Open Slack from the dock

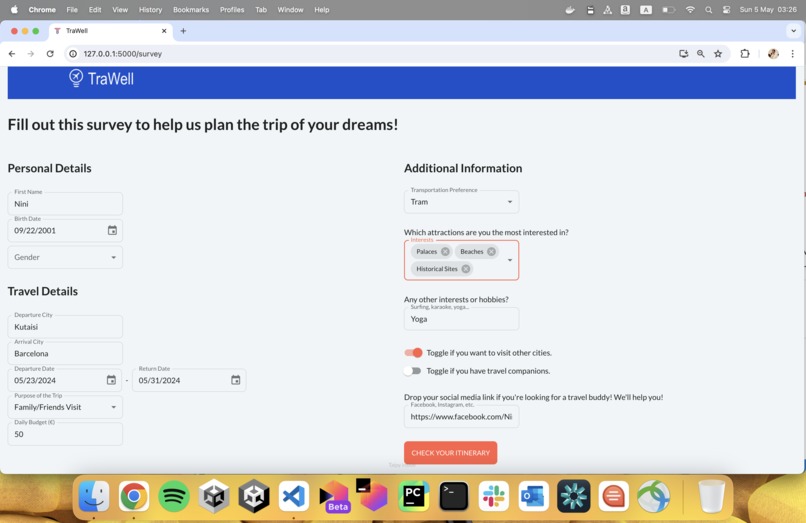[494, 496]
